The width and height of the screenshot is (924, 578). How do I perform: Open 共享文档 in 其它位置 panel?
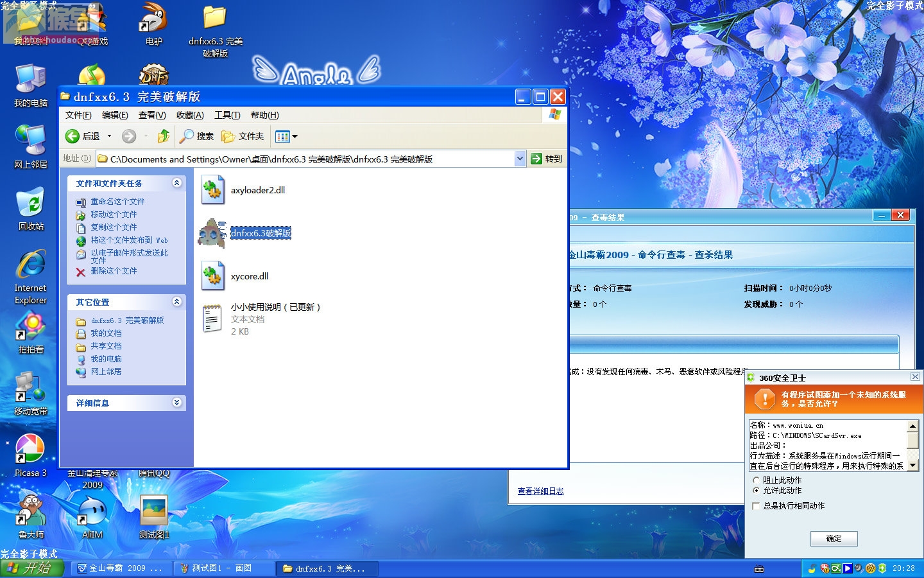click(106, 346)
